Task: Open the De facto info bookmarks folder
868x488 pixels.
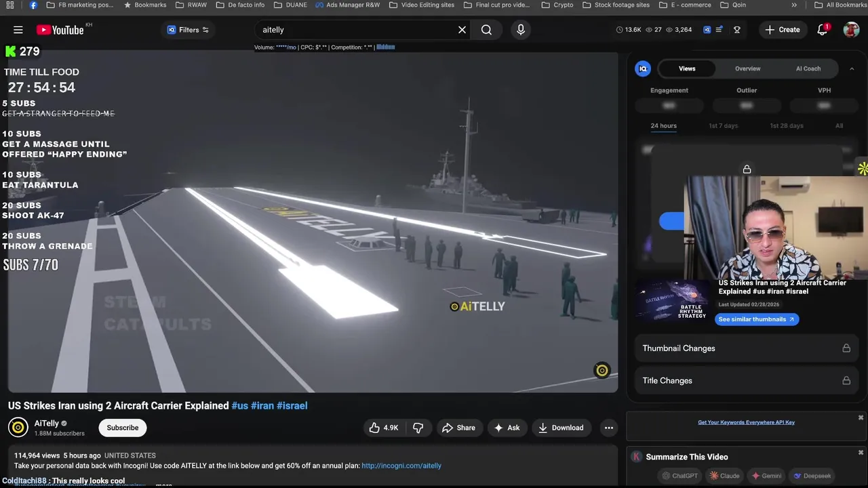Action: 240,5
